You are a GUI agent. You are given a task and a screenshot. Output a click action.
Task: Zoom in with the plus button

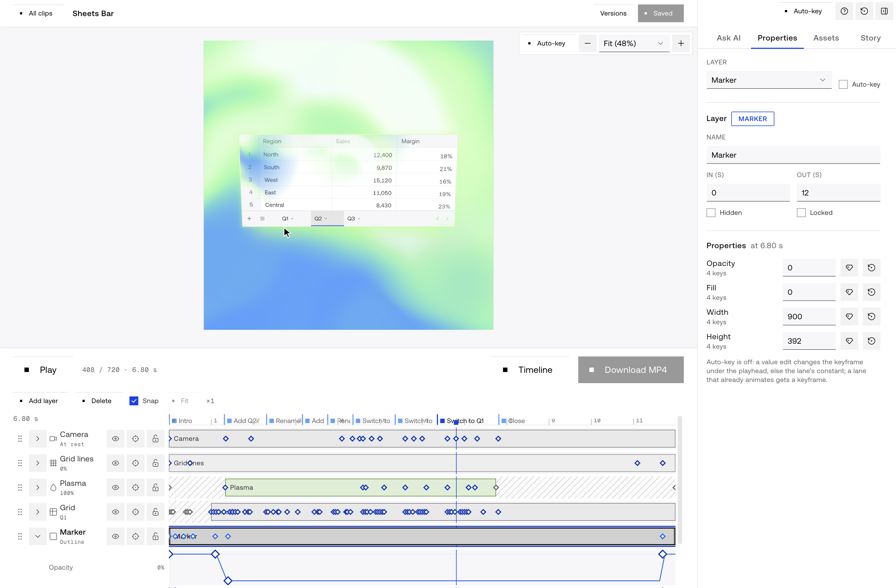coord(681,43)
